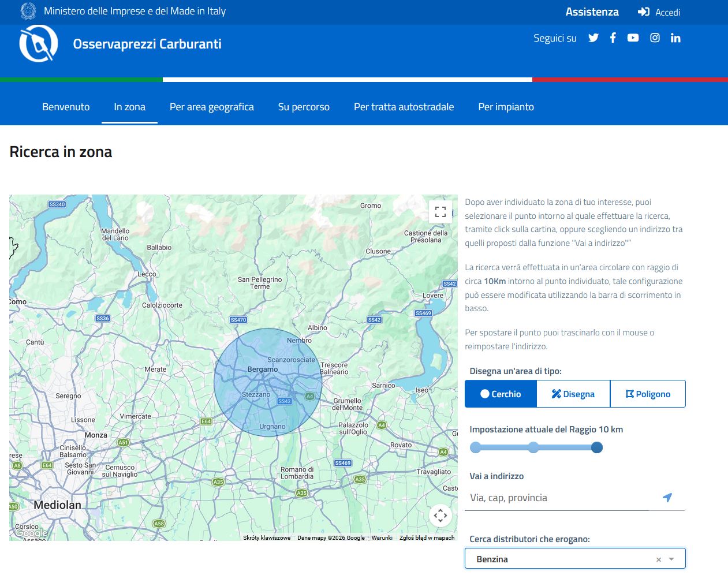This screenshot has width=728, height=575.
Task: Click the Accedi login link
Action: click(659, 12)
